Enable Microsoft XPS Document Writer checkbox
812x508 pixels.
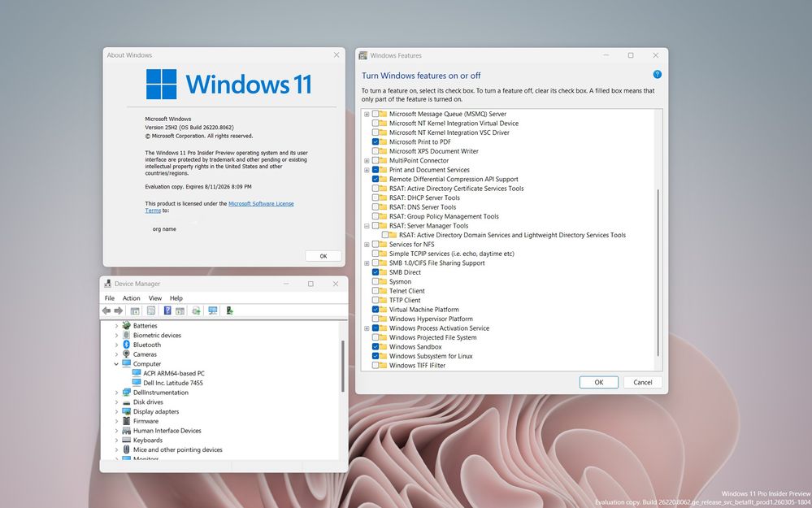point(376,151)
